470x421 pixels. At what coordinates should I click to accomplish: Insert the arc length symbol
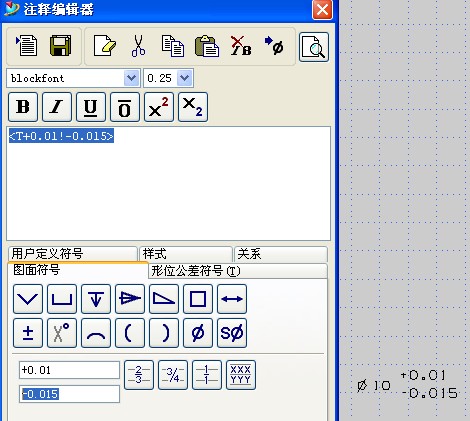(x=96, y=333)
